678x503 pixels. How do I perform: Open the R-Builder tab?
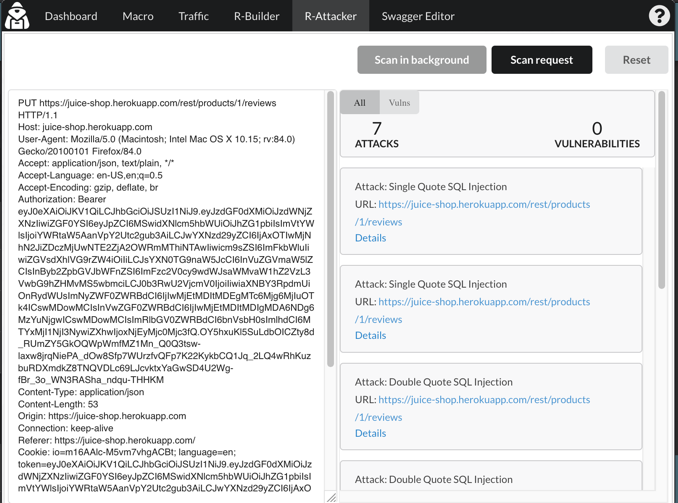pos(257,16)
